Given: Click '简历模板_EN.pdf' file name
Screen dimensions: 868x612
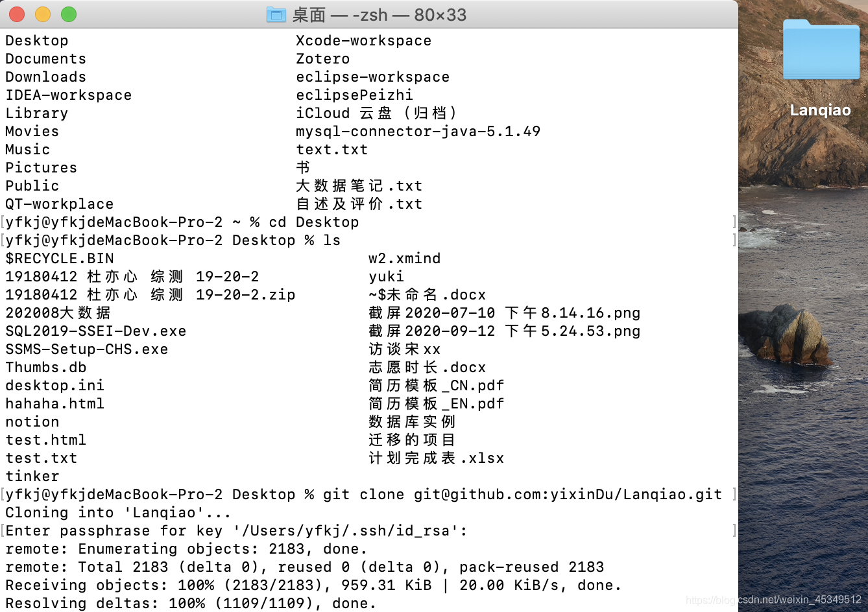Looking at the screenshot, I should pos(436,403).
